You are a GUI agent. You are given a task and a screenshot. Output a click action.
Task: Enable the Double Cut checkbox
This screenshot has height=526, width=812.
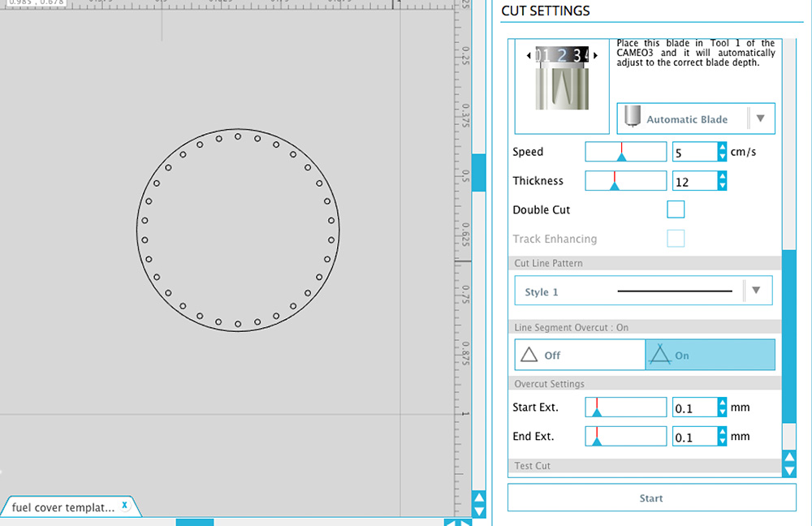(x=676, y=210)
